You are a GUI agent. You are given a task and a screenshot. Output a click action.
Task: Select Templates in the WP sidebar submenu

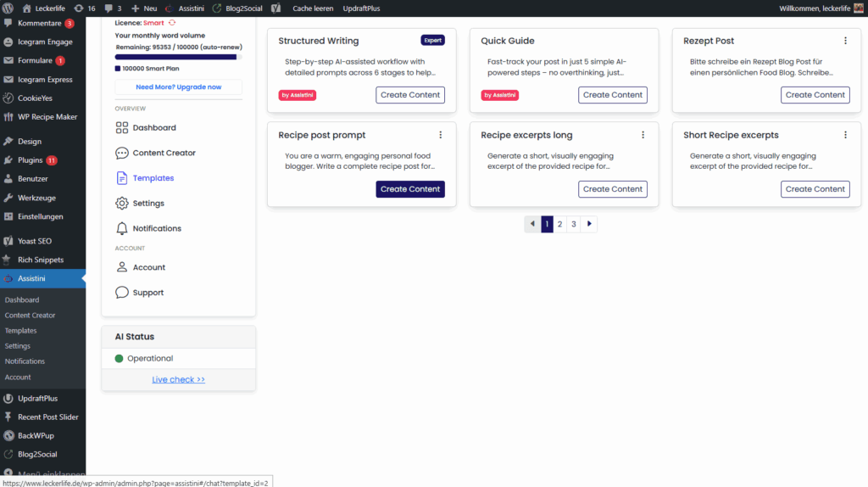click(20, 331)
